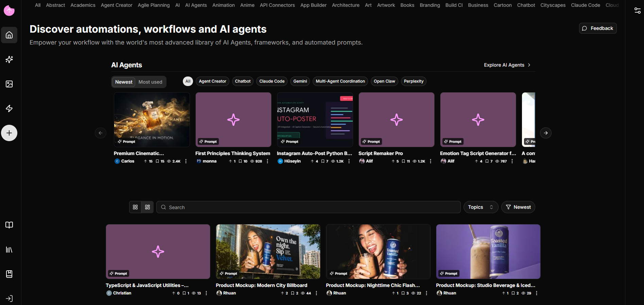Click the Feedback button

pyautogui.click(x=598, y=28)
